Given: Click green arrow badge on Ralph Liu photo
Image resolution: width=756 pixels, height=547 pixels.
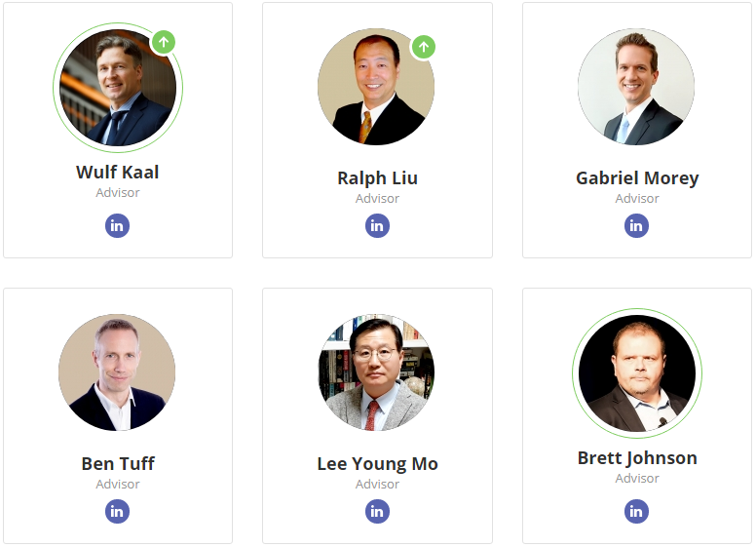Looking at the screenshot, I should coord(424,47).
